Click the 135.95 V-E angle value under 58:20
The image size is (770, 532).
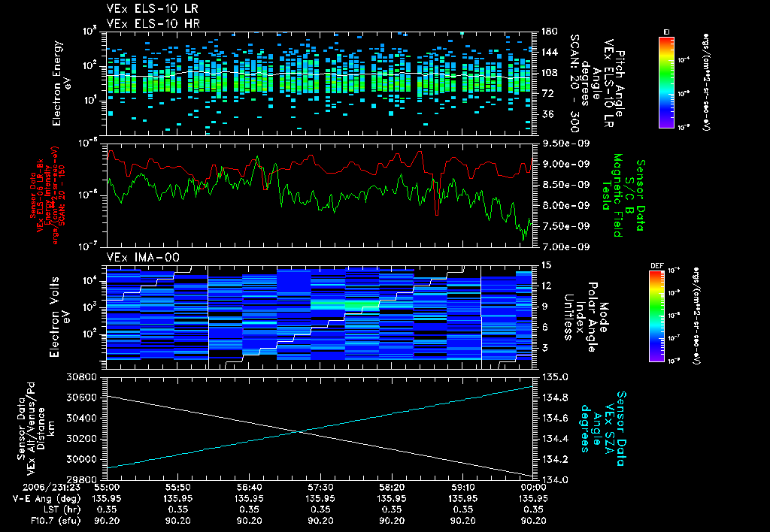click(x=391, y=499)
